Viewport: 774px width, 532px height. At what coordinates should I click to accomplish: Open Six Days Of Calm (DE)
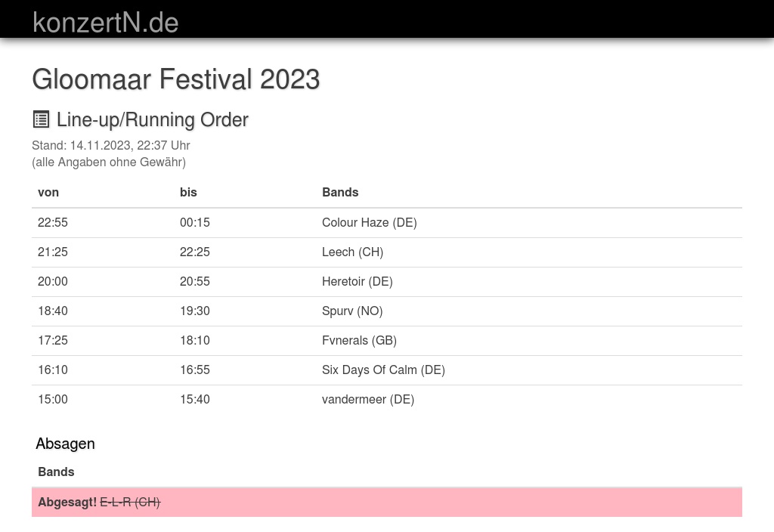tap(383, 370)
